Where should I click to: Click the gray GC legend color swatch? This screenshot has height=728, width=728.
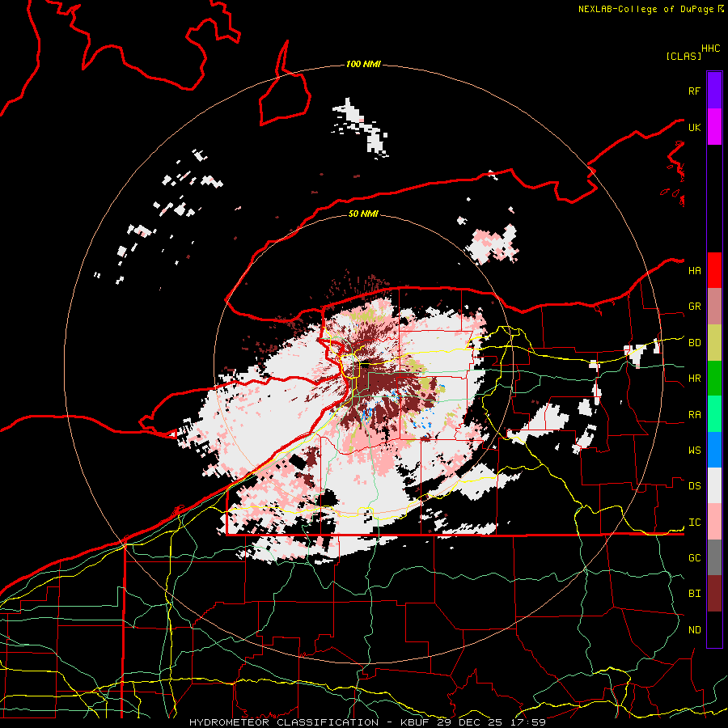tap(714, 557)
